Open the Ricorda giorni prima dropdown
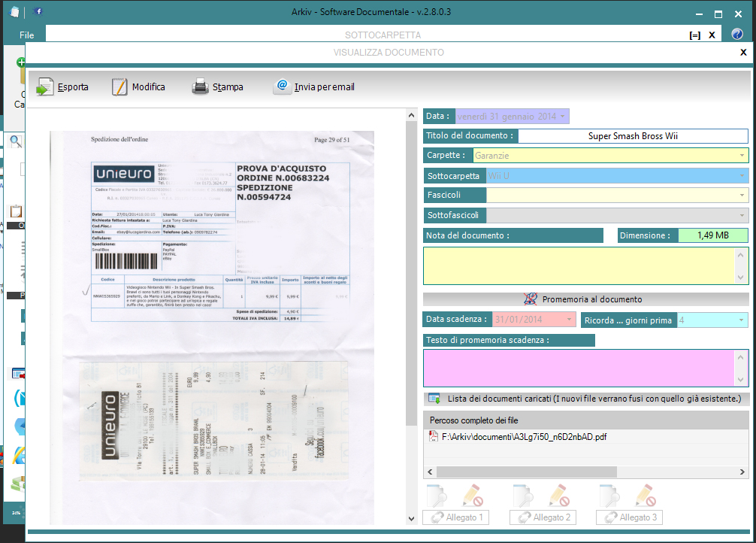 742,319
